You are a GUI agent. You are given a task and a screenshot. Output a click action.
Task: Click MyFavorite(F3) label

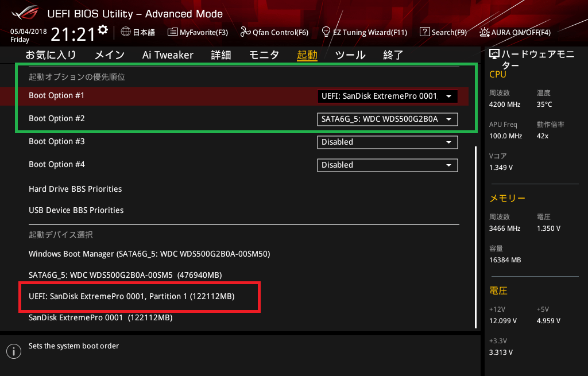pos(204,33)
